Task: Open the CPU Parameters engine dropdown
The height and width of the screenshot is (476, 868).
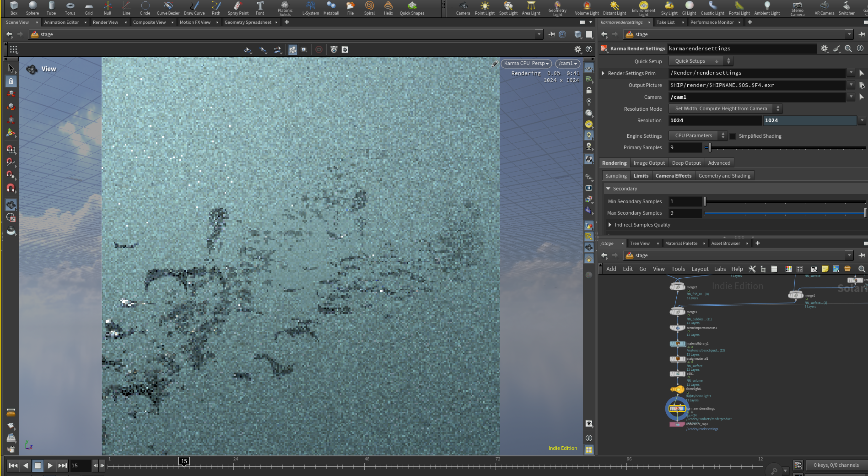Action: [x=697, y=135]
